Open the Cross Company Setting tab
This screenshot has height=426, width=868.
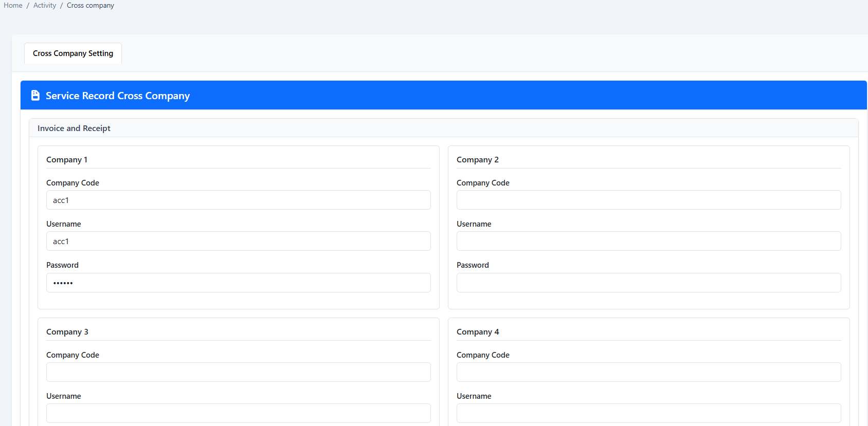[73, 53]
